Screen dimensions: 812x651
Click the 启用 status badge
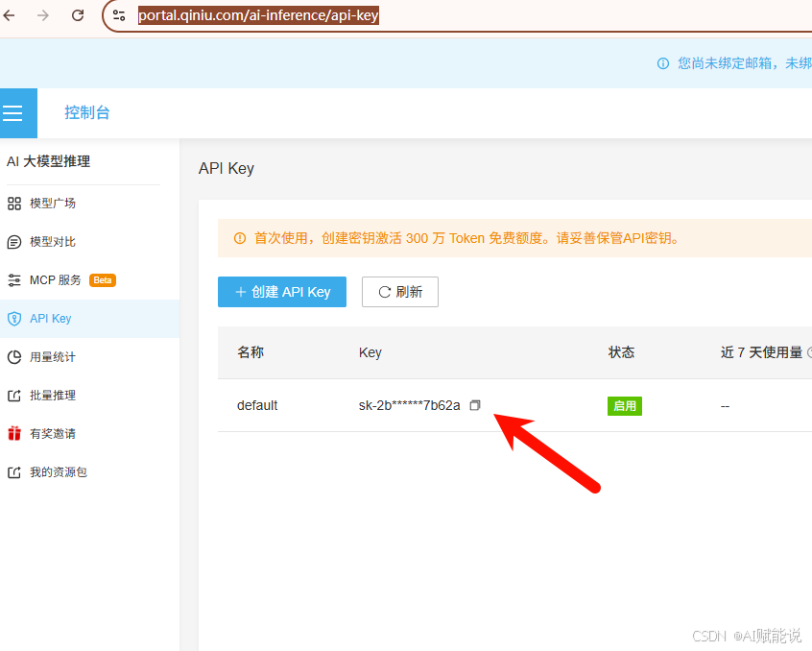point(625,406)
